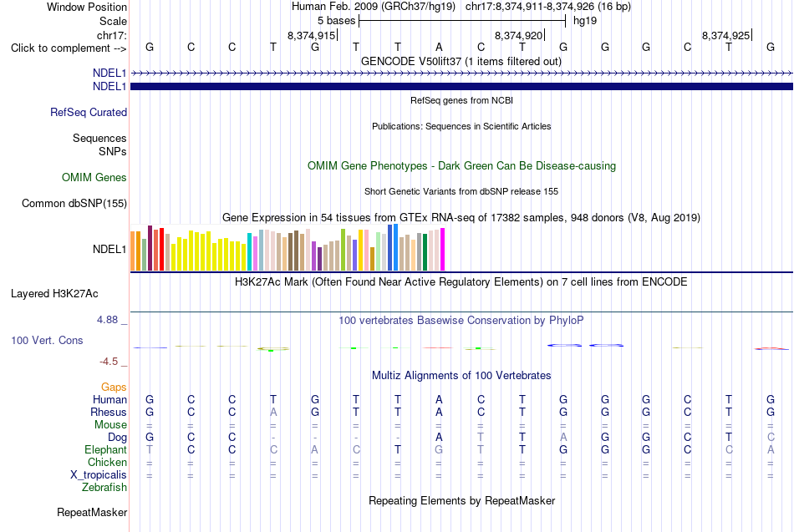Viewport: 794px width, 532px height.
Task: Click the Window Position label
Action: 87,7
